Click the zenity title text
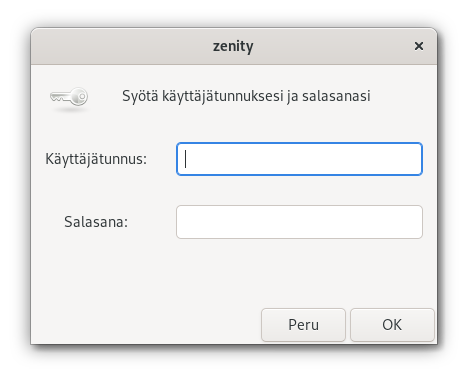Viewport: 472px width, 382px height. (x=233, y=46)
